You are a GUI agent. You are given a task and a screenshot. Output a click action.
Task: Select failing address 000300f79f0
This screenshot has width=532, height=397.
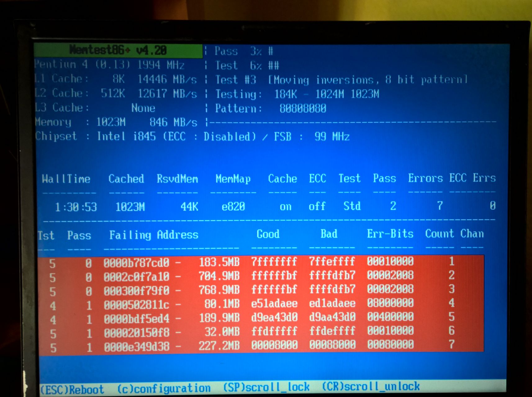pyautogui.click(x=136, y=291)
